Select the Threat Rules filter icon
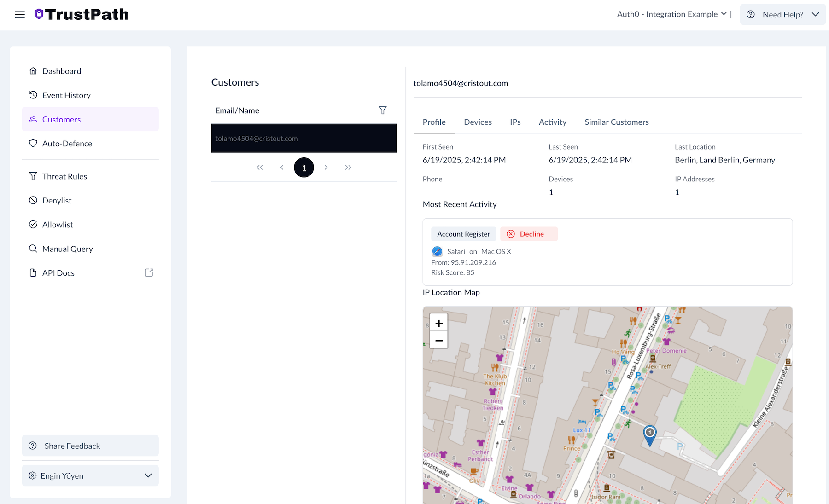 (33, 176)
